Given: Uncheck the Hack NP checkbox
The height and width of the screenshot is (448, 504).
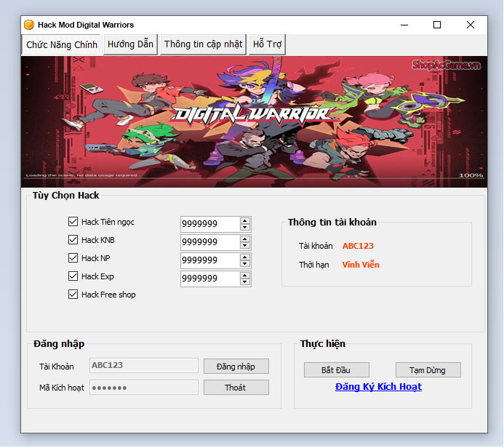Looking at the screenshot, I should 73,257.
